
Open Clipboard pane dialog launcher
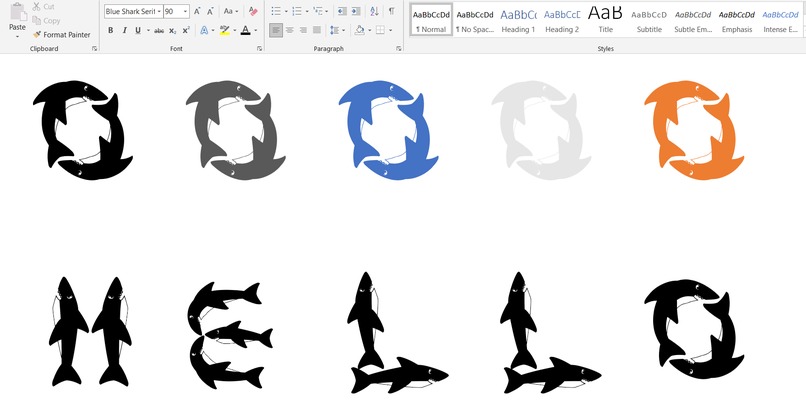click(95, 49)
